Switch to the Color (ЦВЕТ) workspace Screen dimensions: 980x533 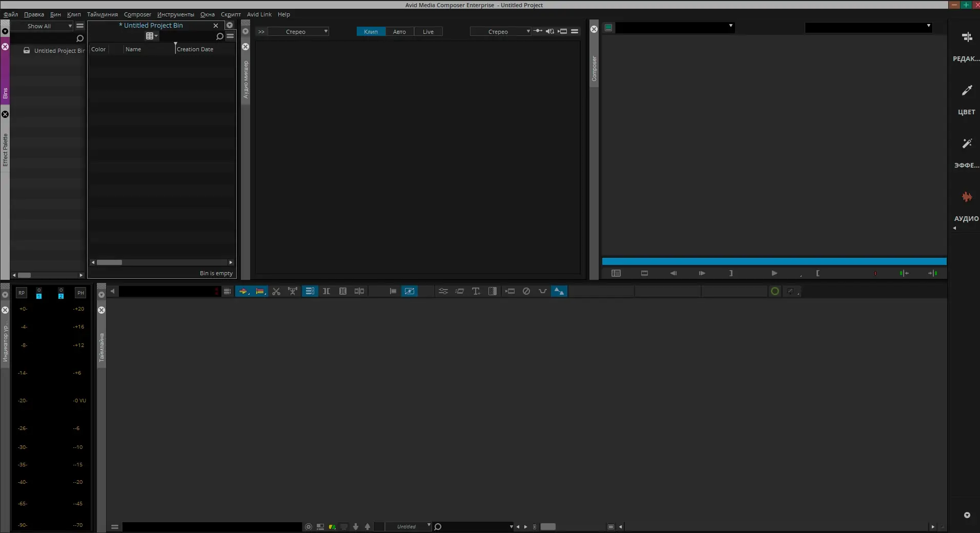pyautogui.click(x=967, y=90)
